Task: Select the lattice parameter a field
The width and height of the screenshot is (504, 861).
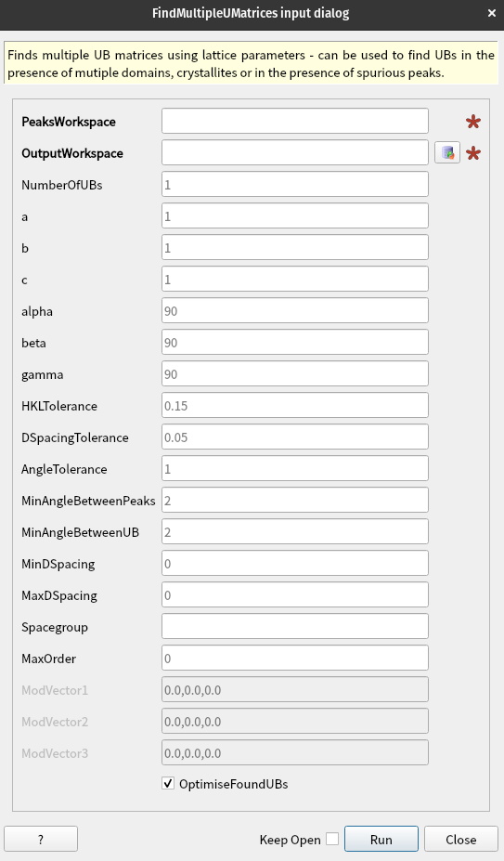Action: [295, 215]
